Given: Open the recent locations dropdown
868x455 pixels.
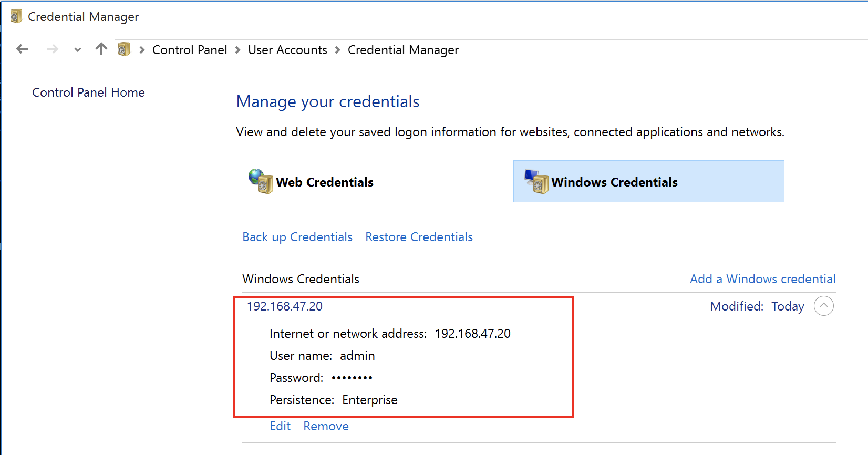Looking at the screenshot, I should (x=78, y=50).
